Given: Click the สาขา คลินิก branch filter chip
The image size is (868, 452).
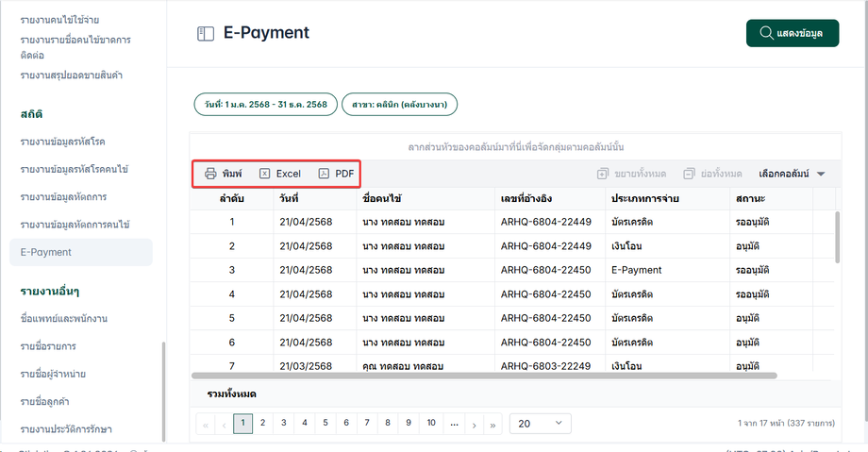Looking at the screenshot, I should [x=399, y=104].
